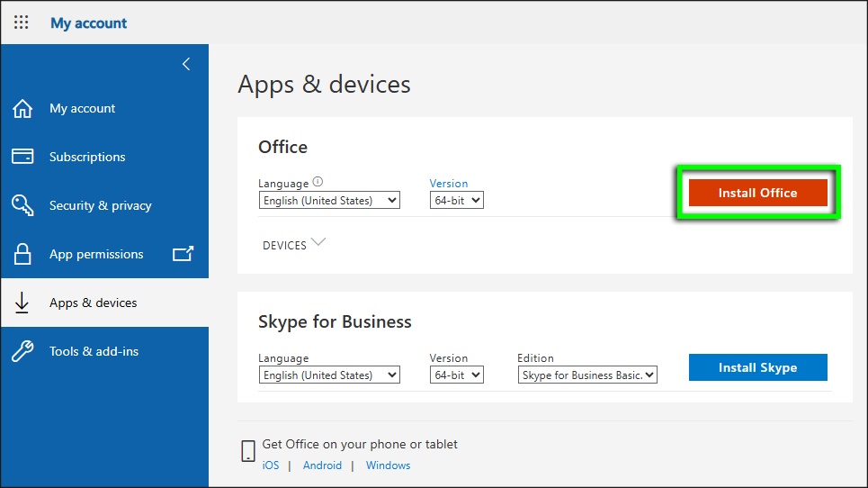This screenshot has height=488, width=868.
Task: Click the Security & privacy key icon
Action: click(x=22, y=205)
